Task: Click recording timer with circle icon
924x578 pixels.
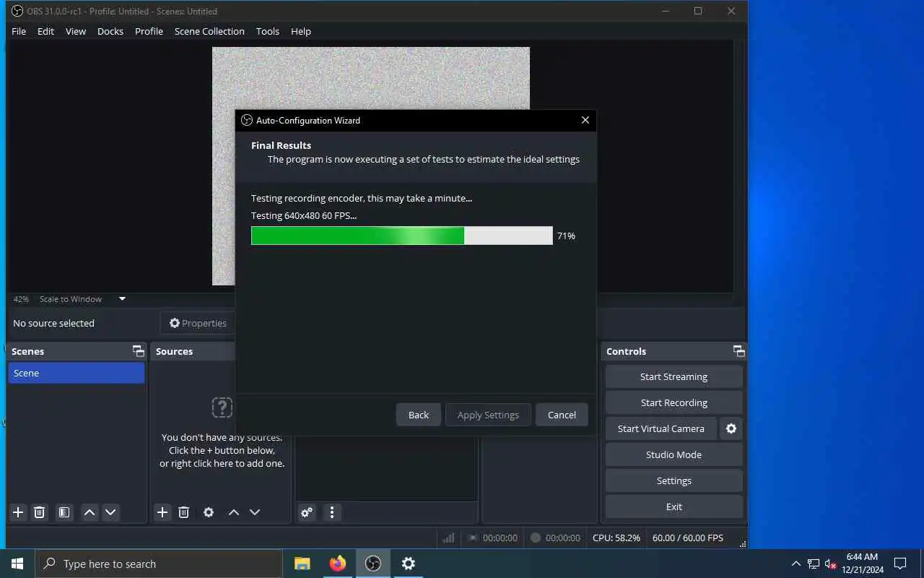Action: 555,538
